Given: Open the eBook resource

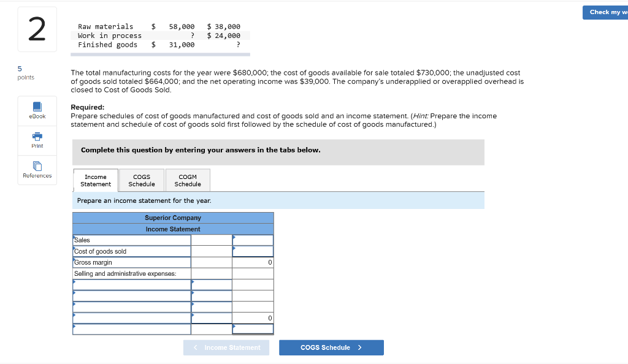Looking at the screenshot, I should [x=37, y=111].
